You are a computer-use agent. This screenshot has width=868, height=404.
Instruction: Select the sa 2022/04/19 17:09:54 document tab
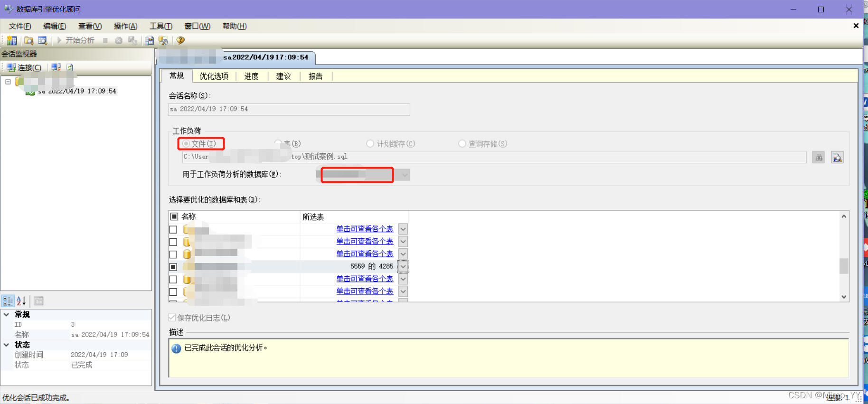[x=236, y=57]
